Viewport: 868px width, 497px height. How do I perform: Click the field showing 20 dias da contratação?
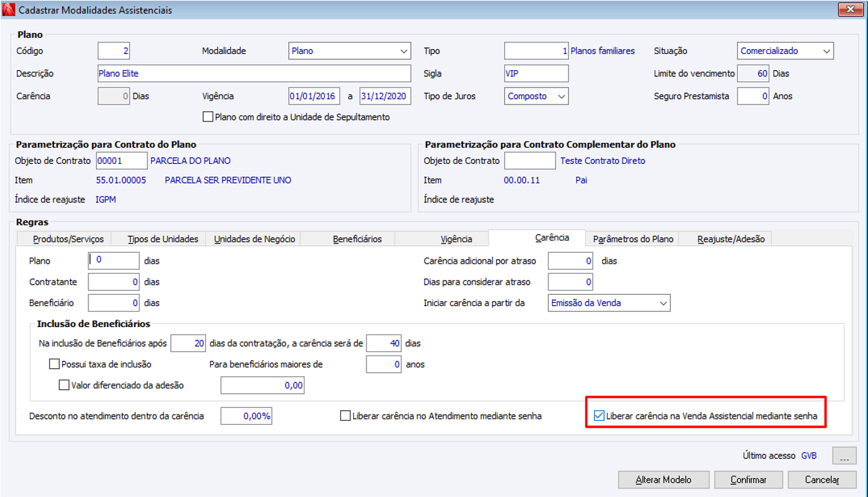pos(188,343)
